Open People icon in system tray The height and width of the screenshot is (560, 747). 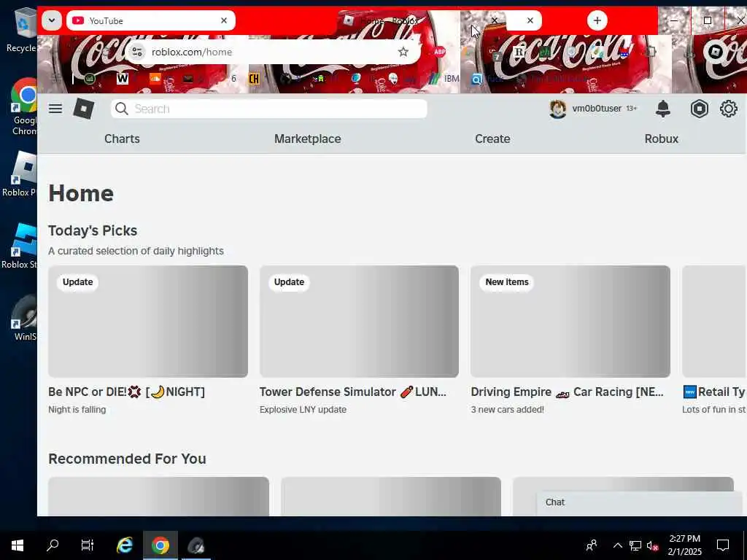click(x=591, y=545)
